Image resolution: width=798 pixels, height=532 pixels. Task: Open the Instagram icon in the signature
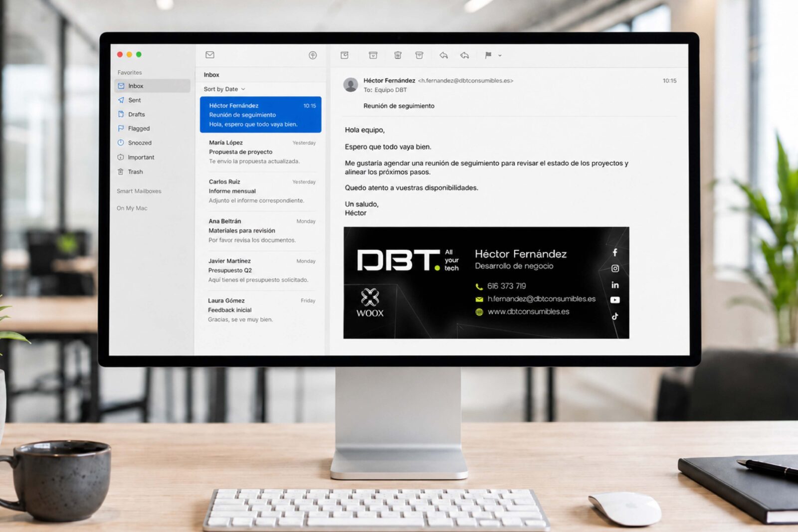[x=615, y=269]
